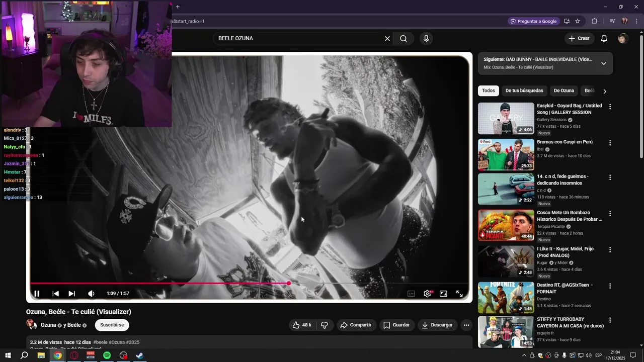Open options for c n d fede guelmos video
The width and height of the screenshot is (644, 362).
tap(610, 177)
